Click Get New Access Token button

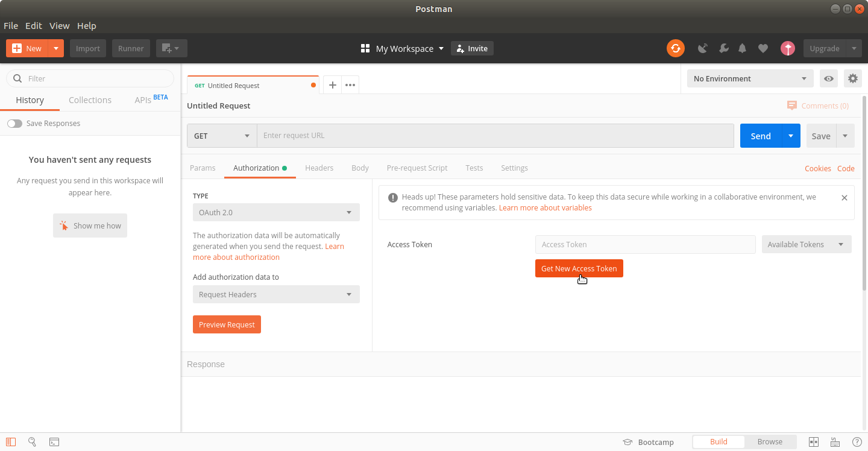tap(579, 268)
